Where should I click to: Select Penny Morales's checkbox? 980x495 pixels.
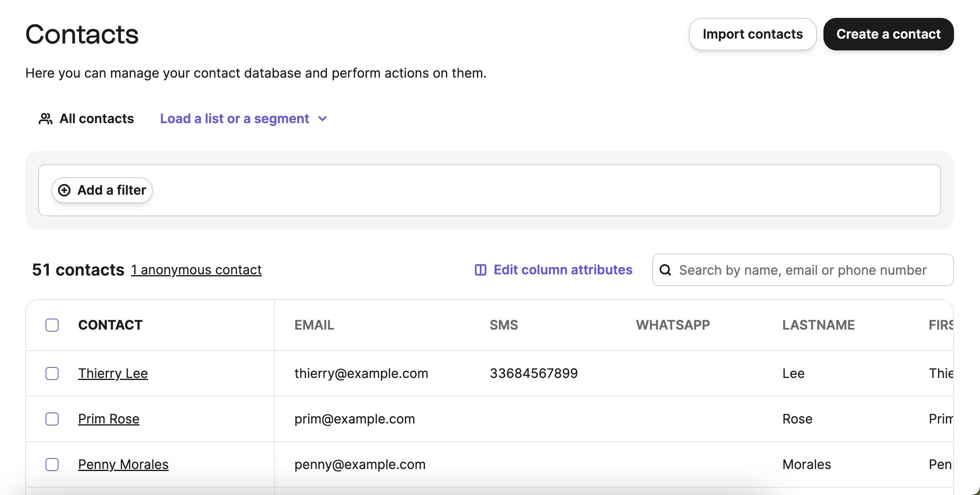[52, 464]
